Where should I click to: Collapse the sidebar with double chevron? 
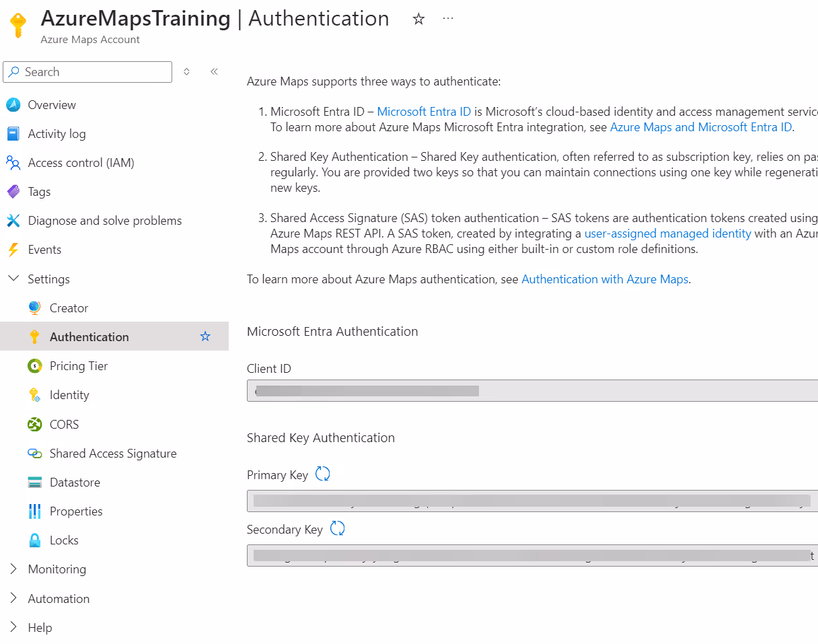click(x=214, y=72)
